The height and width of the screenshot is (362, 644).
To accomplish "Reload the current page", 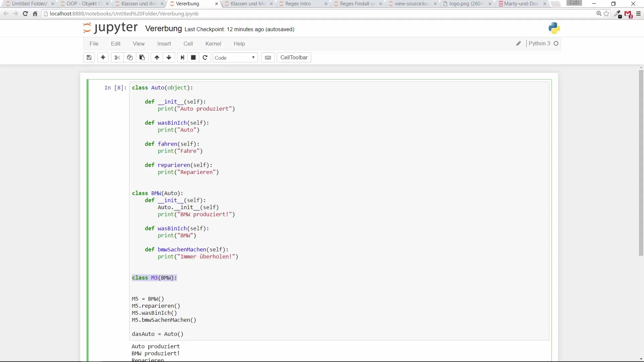I will click(25, 14).
